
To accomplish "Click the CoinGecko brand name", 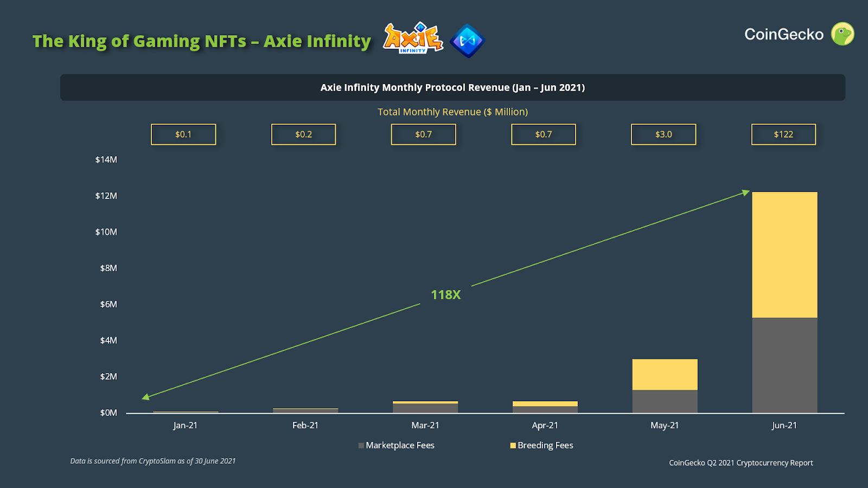I will (x=784, y=34).
